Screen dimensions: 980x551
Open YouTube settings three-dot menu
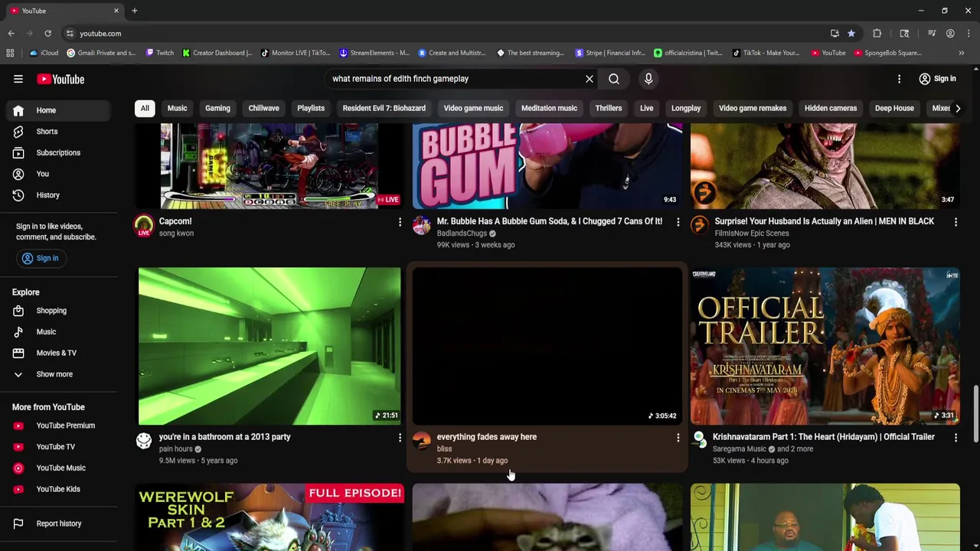click(900, 79)
